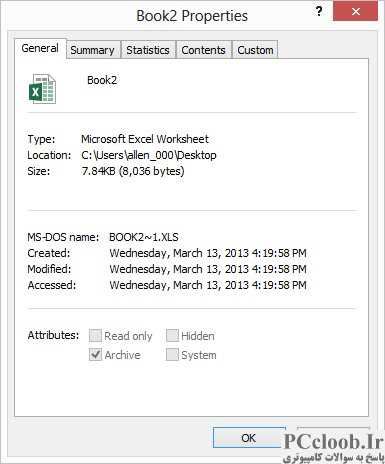Switch to the Contents tab
Screen dimensions: 385x464
[x=203, y=50]
